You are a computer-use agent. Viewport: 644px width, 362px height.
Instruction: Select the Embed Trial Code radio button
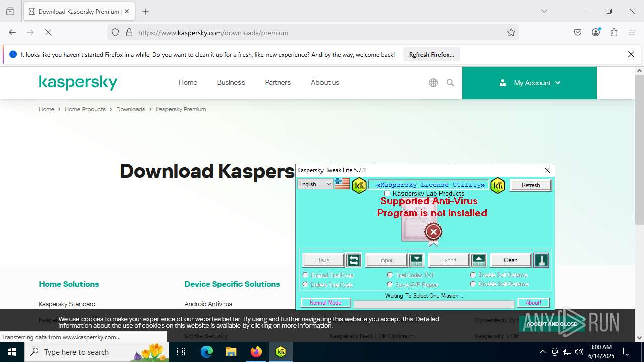coord(305,275)
